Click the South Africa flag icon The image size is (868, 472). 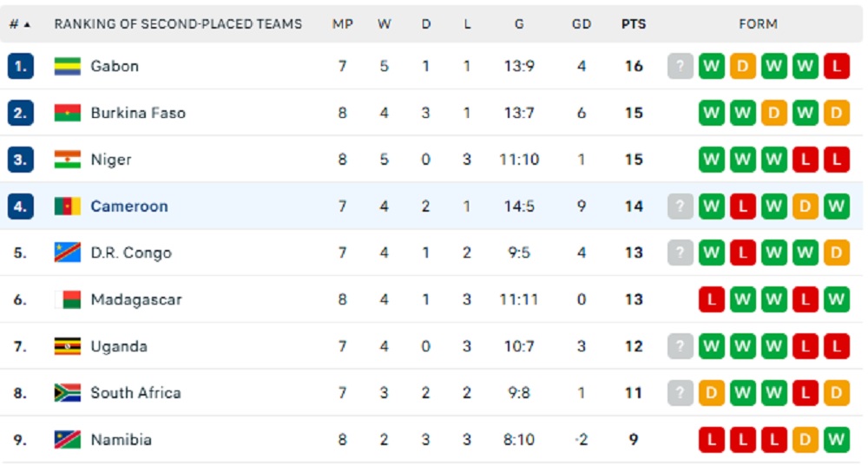coord(68,393)
